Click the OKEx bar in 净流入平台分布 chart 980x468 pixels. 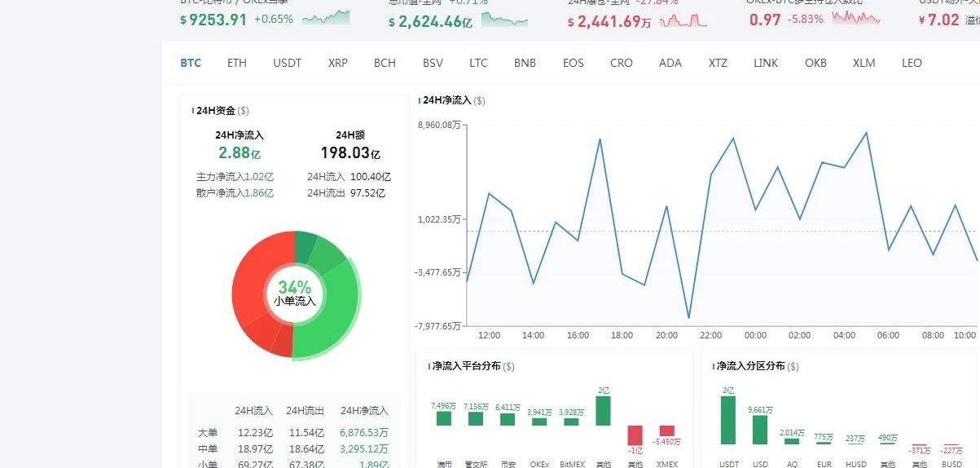[539, 422]
